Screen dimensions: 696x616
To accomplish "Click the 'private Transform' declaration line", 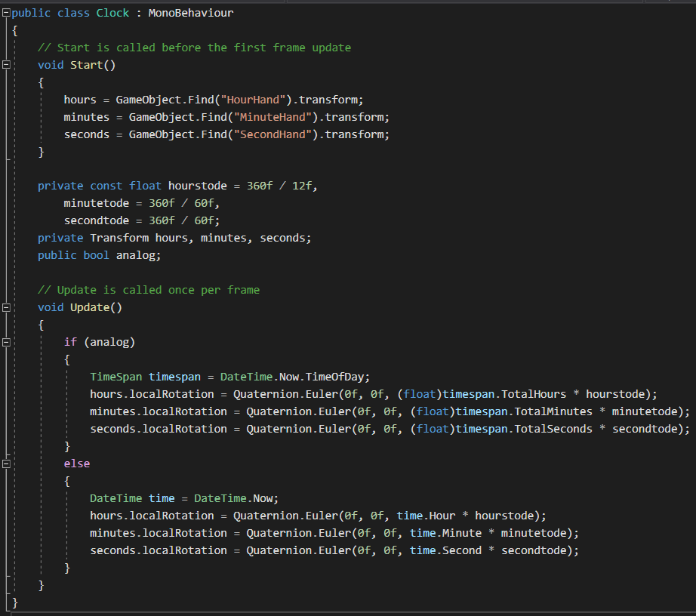I will tap(174, 238).
